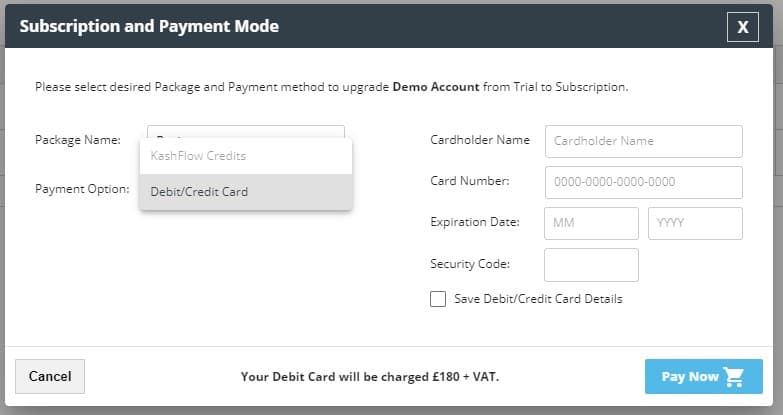Close the dialog with the X button
Image resolution: width=783 pixels, height=415 pixels.
pos(742,27)
